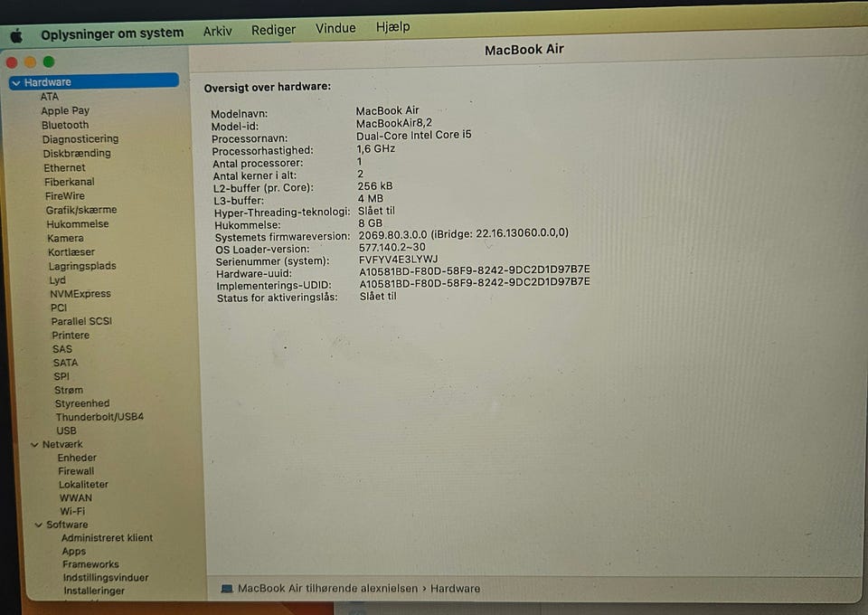Image resolution: width=868 pixels, height=615 pixels.
Task: Open Wi-Fi network details
Action: 72,511
